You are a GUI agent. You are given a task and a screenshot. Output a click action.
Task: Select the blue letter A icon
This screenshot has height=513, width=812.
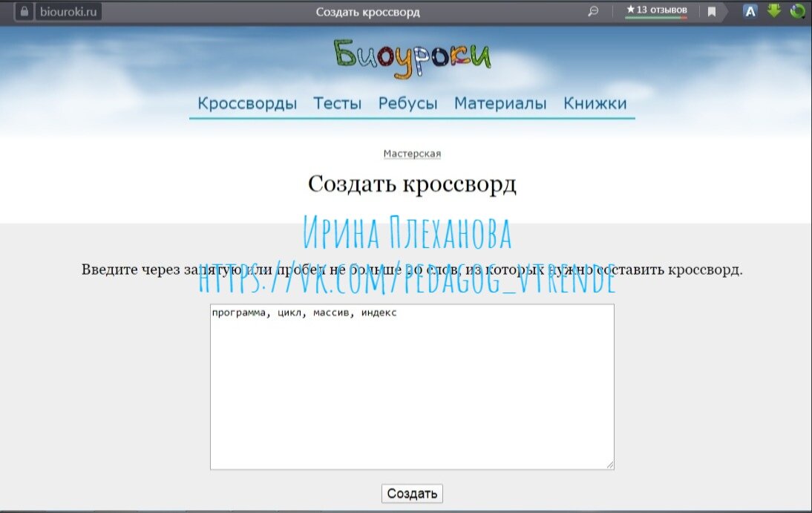(750, 11)
